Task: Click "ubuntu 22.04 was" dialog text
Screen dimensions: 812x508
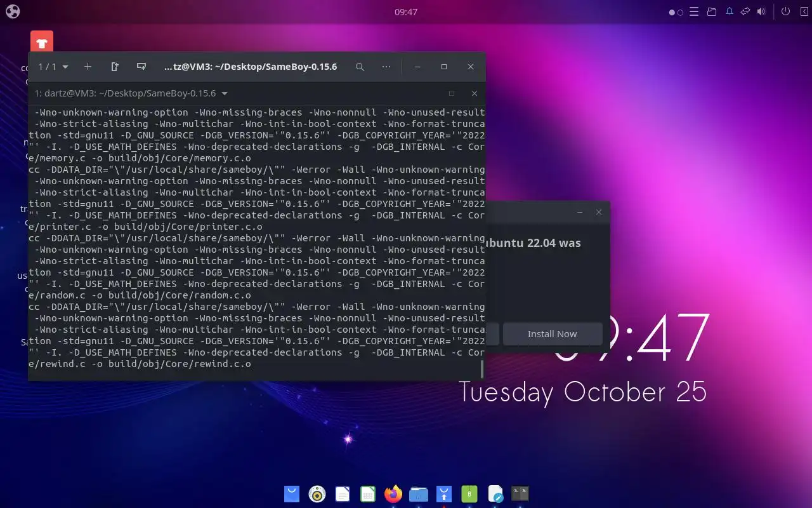Action: pyautogui.click(x=534, y=243)
